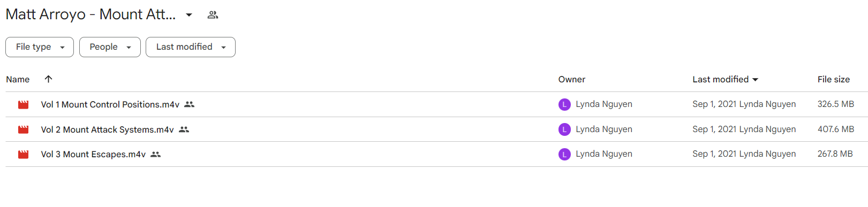
Task: Open the Last modified filter dropdown
Action: 191,47
